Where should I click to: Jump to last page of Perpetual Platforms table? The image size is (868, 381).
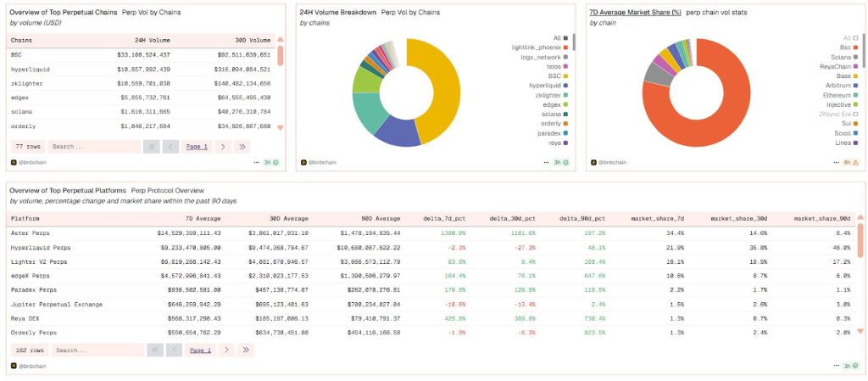pyautogui.click(x=246, y=350)
